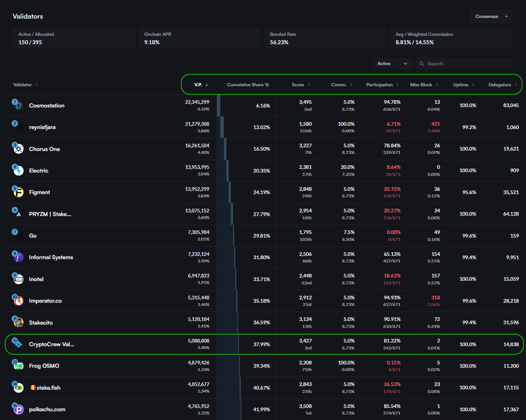Open the Go validator name link

33,236
